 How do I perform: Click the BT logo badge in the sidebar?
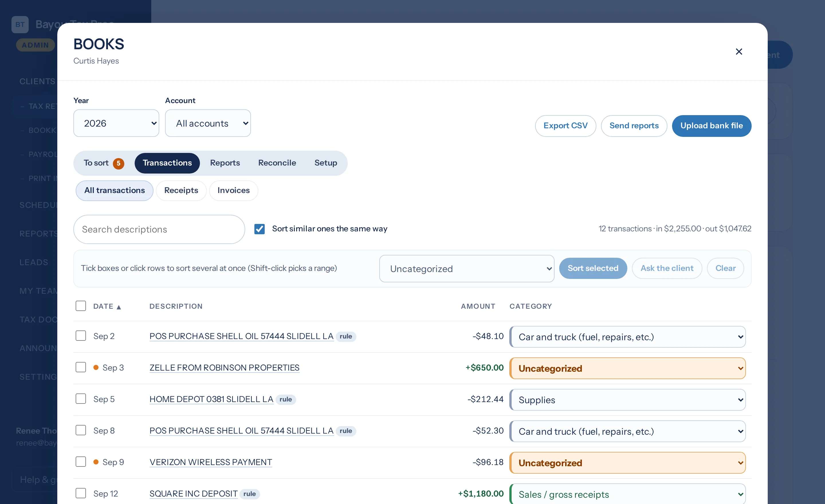point(20,24)
